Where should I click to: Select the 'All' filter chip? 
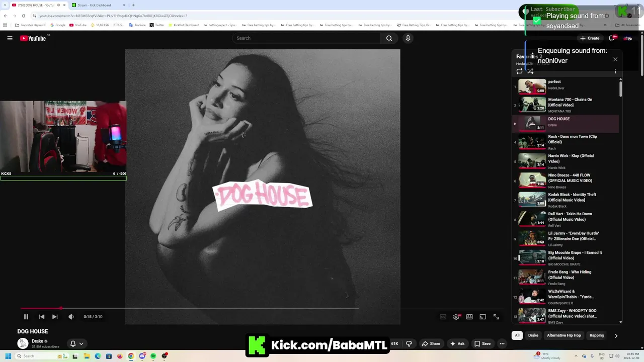click(x=517, y=335)
